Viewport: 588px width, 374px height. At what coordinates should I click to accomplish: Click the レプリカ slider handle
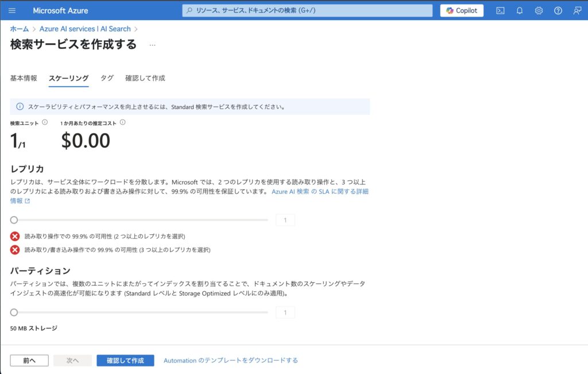14,220
